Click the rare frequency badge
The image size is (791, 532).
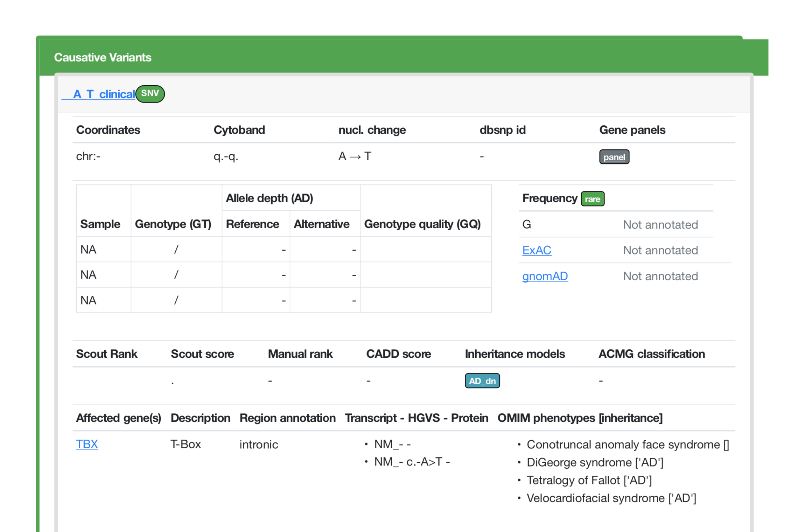pos(593,199)
